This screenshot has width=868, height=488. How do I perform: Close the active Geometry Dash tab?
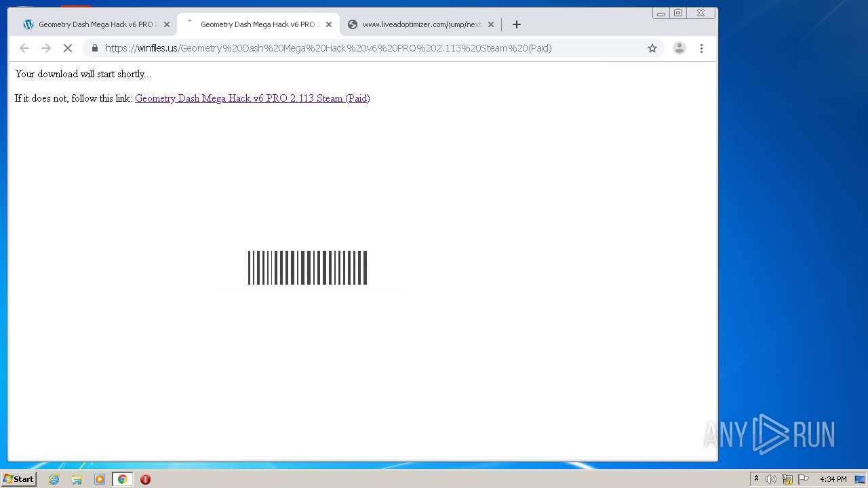pos(329,24)
